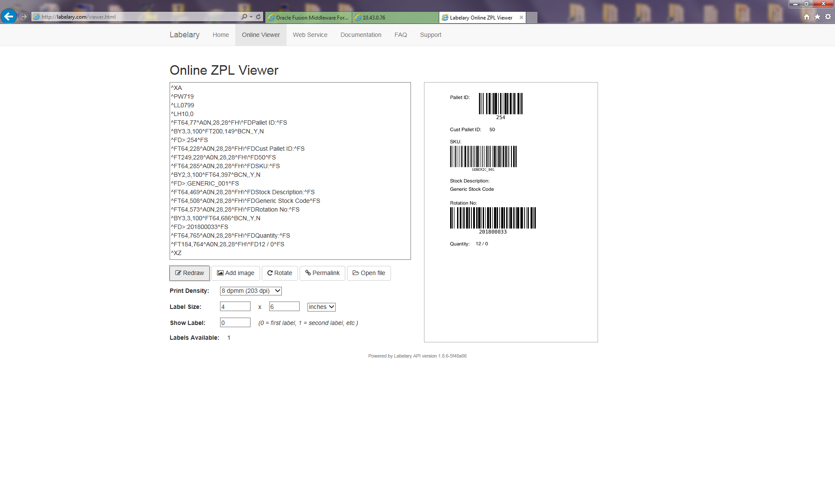This screenshot has width=835, height=504.
Task: Click the Redraw button
Action: (x=190, y=273)
